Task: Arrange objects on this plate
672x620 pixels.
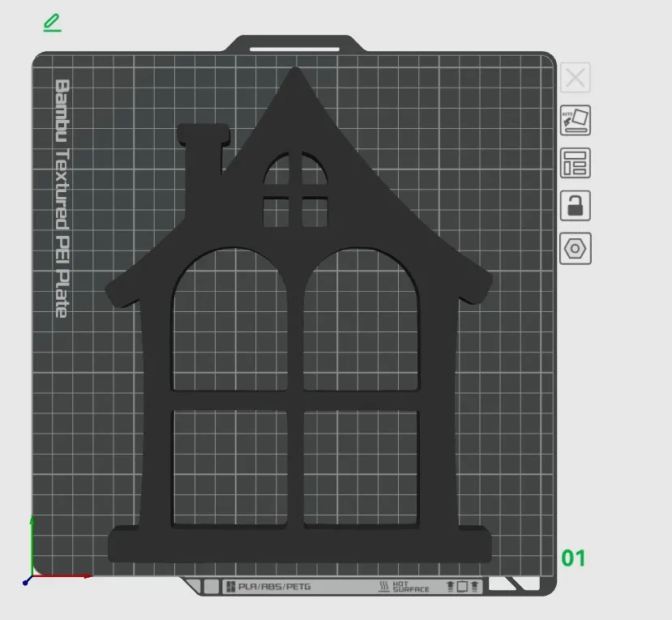Action: (x=576, y=163)
